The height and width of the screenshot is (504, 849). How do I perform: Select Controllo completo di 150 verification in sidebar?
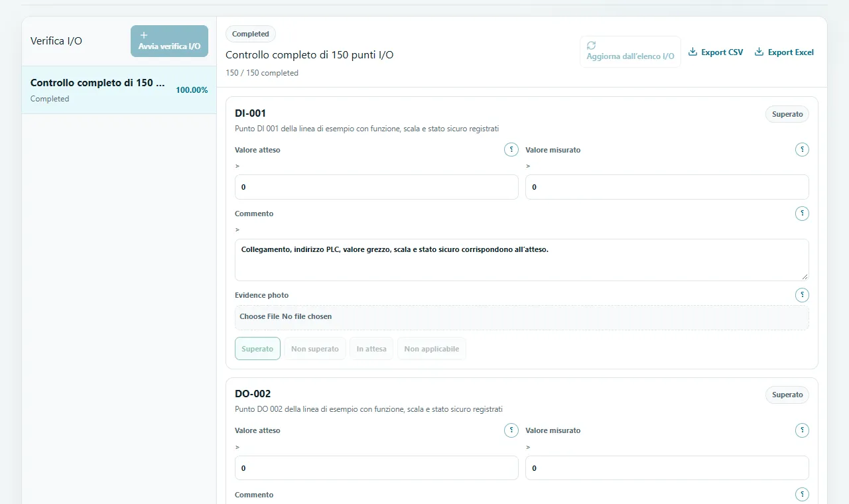119,90
